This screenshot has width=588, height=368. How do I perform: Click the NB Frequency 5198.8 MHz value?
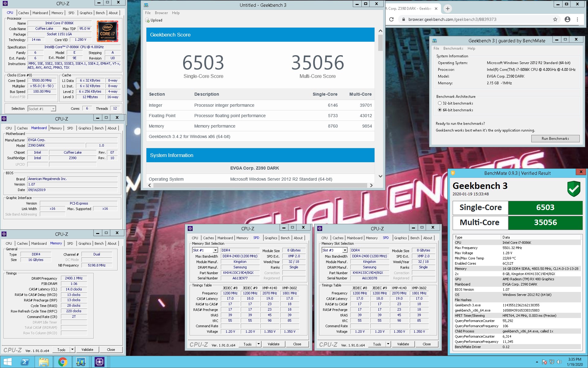pyautogui.click(x=96, y=265)
